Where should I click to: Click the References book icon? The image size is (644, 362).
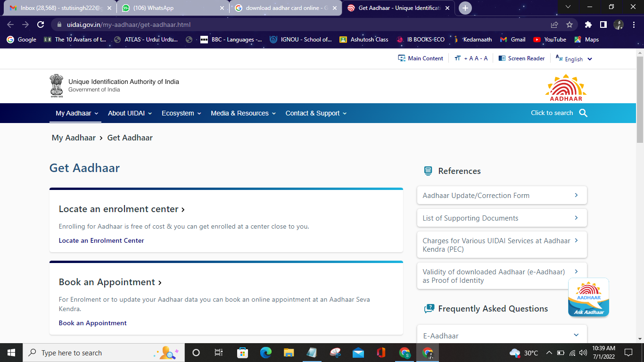tap(428, 171)
